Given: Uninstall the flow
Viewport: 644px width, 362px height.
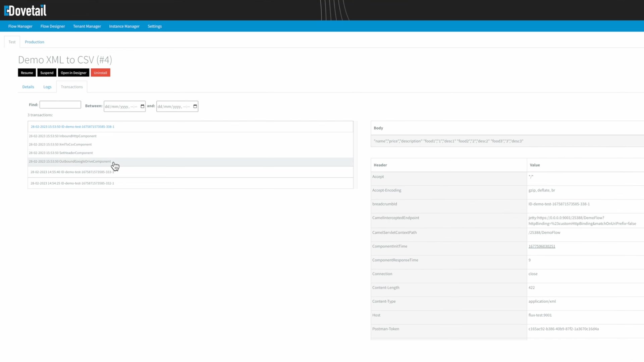Looking at the screenshot, I should [100, 72].
